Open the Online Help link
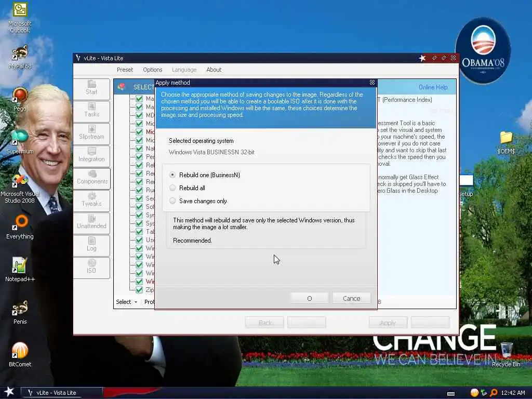532x399 pixels. pyautogui.click(x=433, y=87)
